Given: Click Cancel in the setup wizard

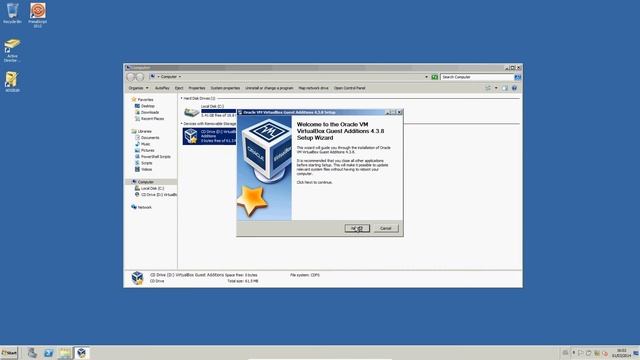Looking at the screenshot, I should click(386, 228).
